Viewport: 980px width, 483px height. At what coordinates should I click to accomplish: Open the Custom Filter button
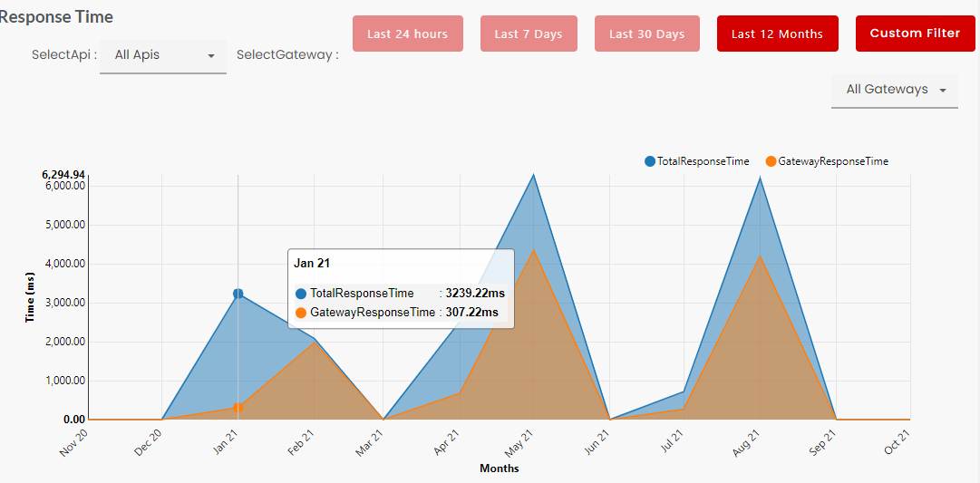(x=915, y=34)
